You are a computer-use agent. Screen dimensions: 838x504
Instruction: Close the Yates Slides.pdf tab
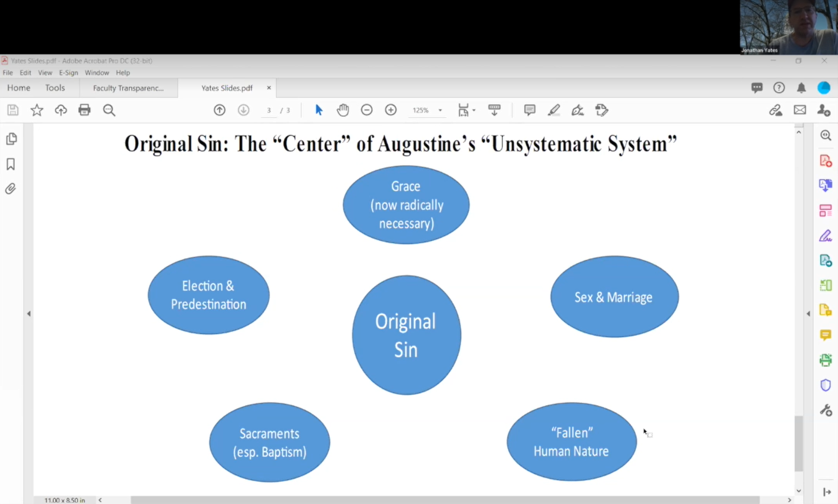coord(269,88)
